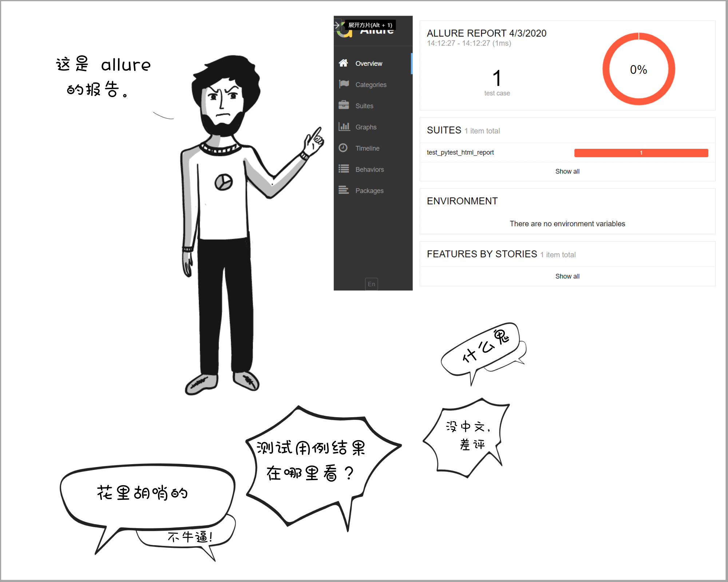Open the test_pytest_html_report suite link
The width and height of the screenshot is (728, 582).
point(460,152)
